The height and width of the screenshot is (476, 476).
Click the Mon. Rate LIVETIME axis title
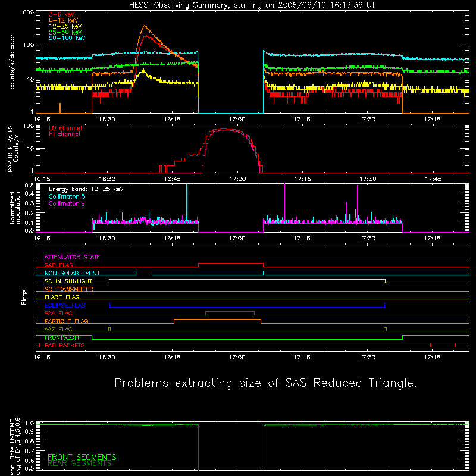click(x=15, y=447)
